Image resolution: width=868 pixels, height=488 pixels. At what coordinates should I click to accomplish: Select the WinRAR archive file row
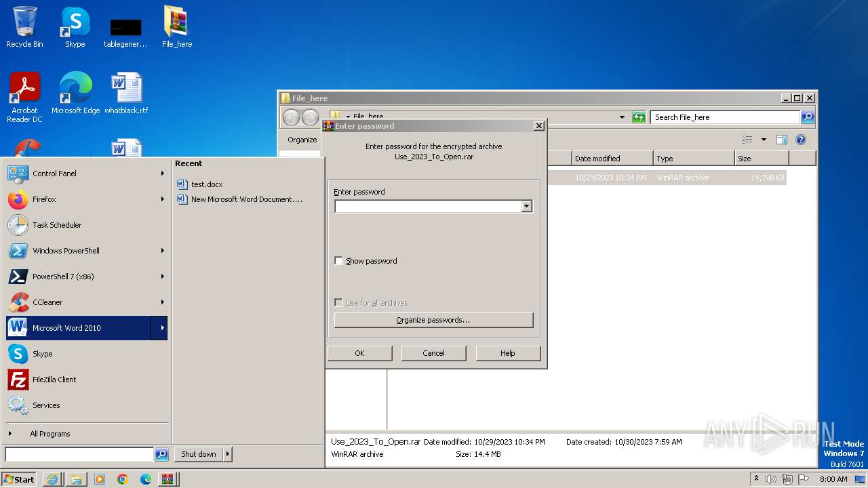(666, 178)
